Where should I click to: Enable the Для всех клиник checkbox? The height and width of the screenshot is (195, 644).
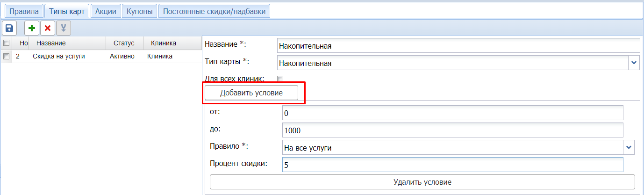tap(280, 79)
